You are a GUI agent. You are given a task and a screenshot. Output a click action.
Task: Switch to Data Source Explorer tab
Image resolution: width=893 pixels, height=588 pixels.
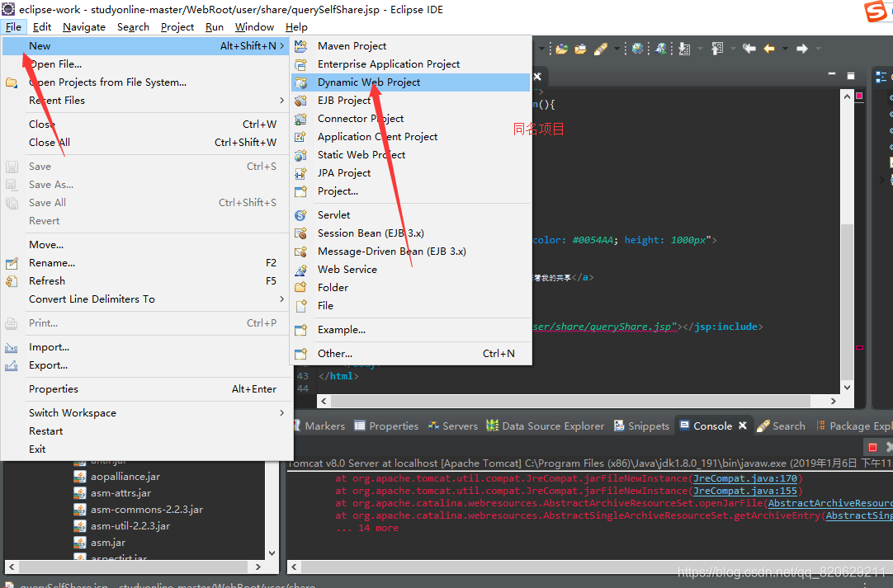tap(545, 426)
